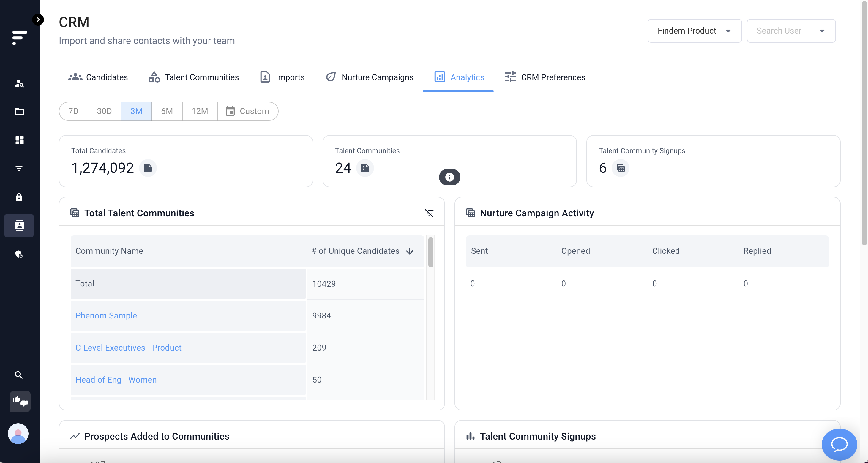Click table icon beside Total Talent Communities title
Viewport: 868px width, 463px height.
click(x=75, y=213)
